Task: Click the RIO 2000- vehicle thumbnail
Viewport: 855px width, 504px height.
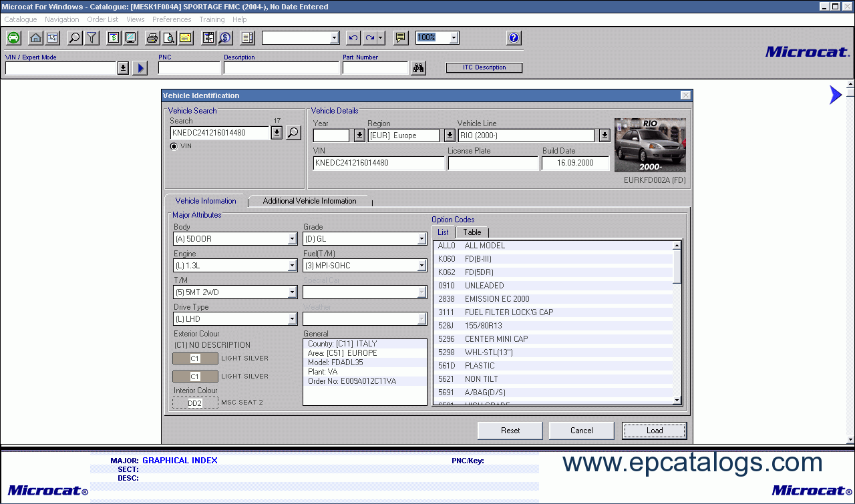Action: pyautogui.click(x=650, y=146)
